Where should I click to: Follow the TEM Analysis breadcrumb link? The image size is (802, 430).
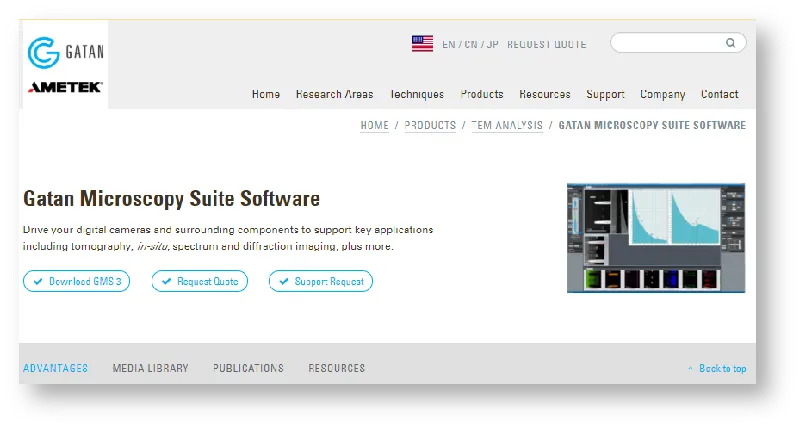click(507, 126)
